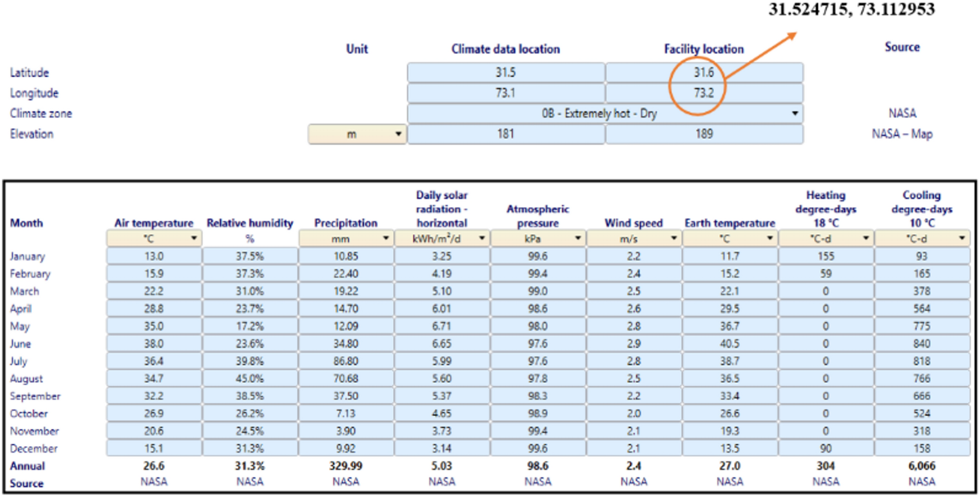Viewport: 980px width, 498px height.
Task: Open the Precipitation unit dropdown showing mm
Action: tap(345, 239)
